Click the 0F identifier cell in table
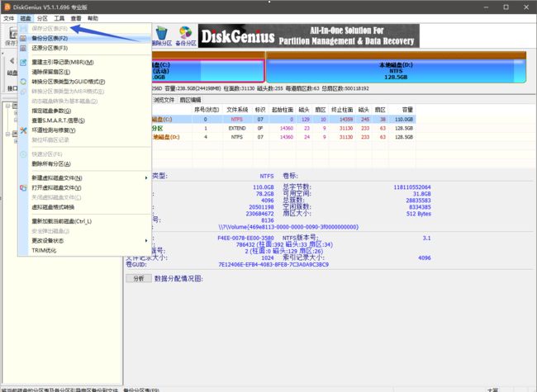Image resolution: width=537 pixels, height=392 pixels. [x=260, y=128]
